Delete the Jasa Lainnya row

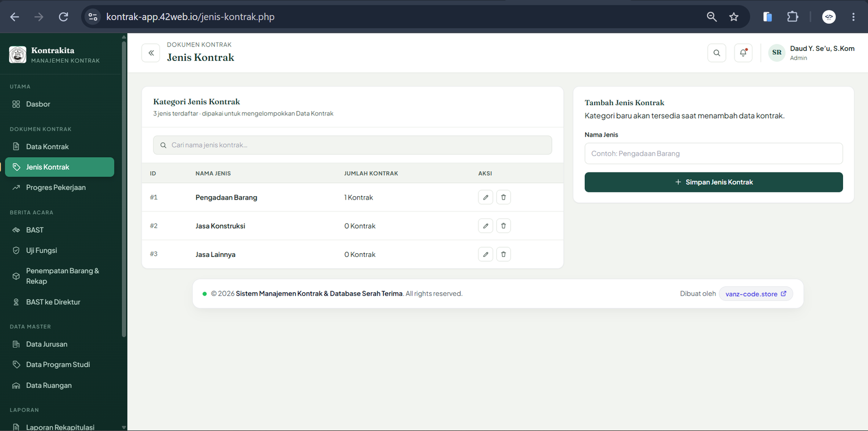point(503,254)
